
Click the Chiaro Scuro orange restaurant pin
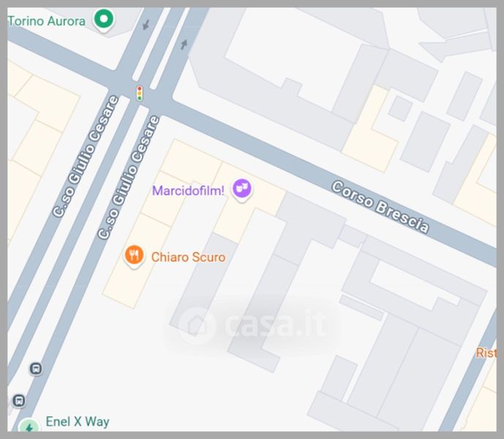134,257
